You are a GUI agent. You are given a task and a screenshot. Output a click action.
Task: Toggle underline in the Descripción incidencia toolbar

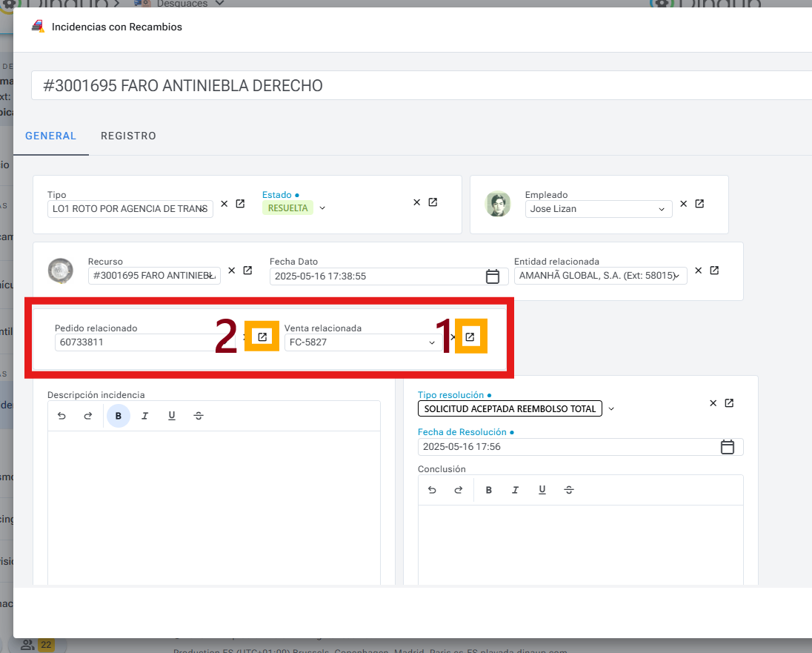coord(171,416)
